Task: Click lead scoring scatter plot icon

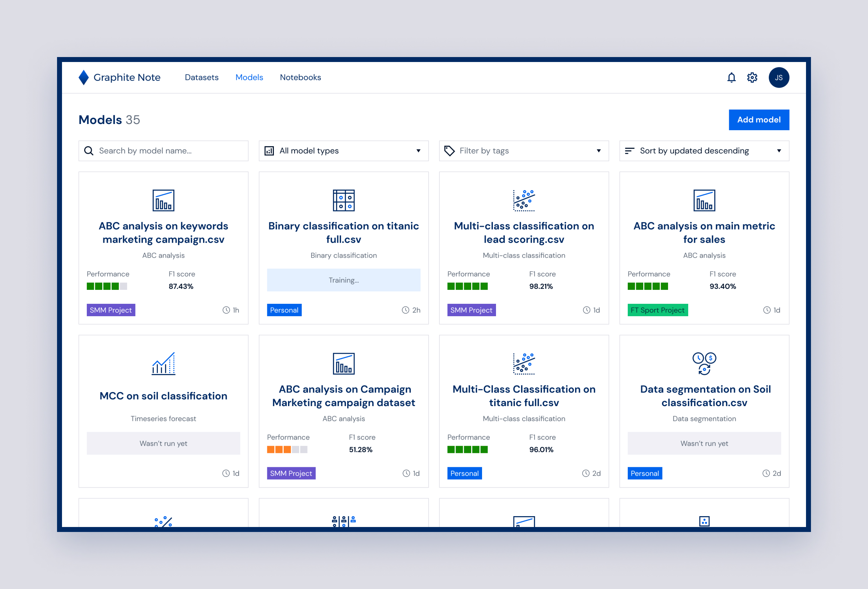Action: [x=524, y=200]
